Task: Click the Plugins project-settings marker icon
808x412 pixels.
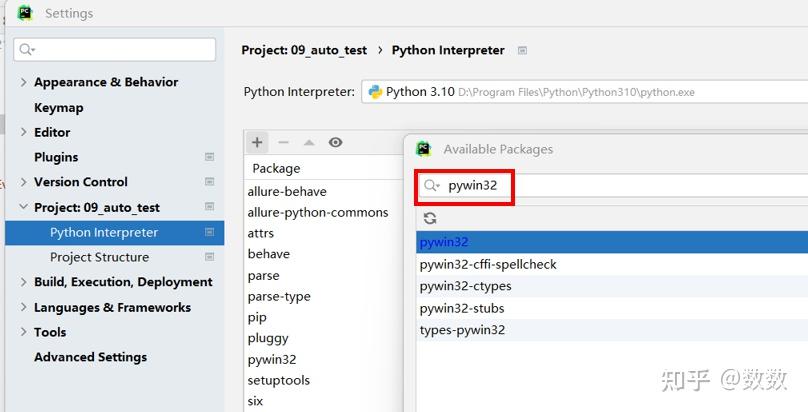Action: [210, 157]
